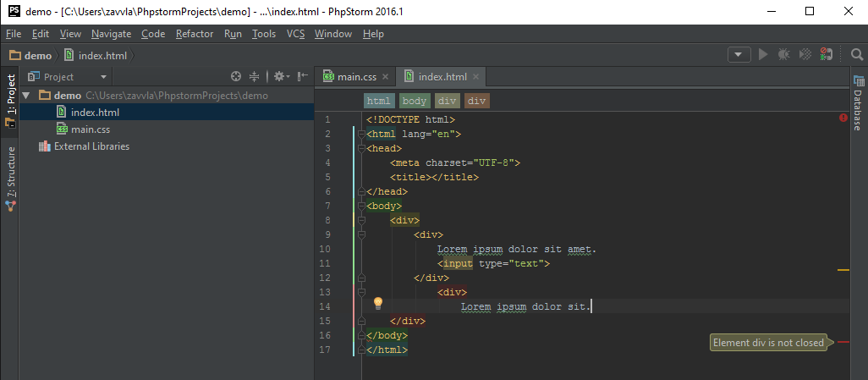Click the red error indicator atop editor scrollbar
868x380 pixels.
pos(843,118)
